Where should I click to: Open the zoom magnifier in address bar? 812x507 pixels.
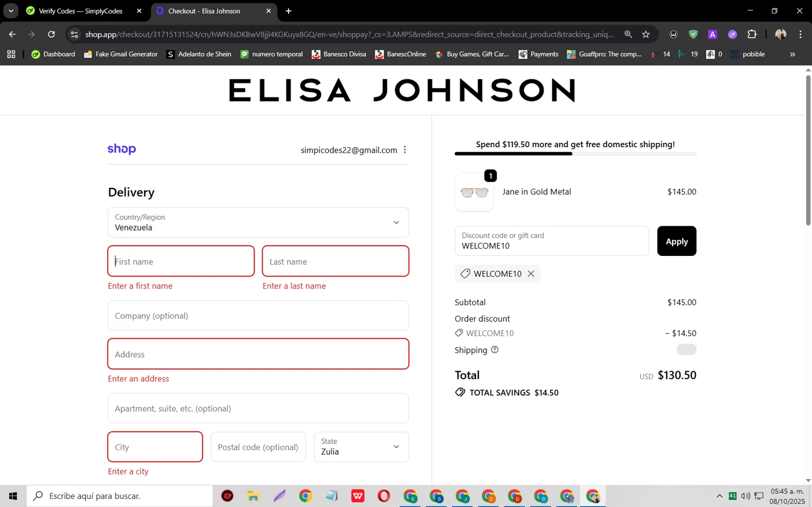pos(628,34)
